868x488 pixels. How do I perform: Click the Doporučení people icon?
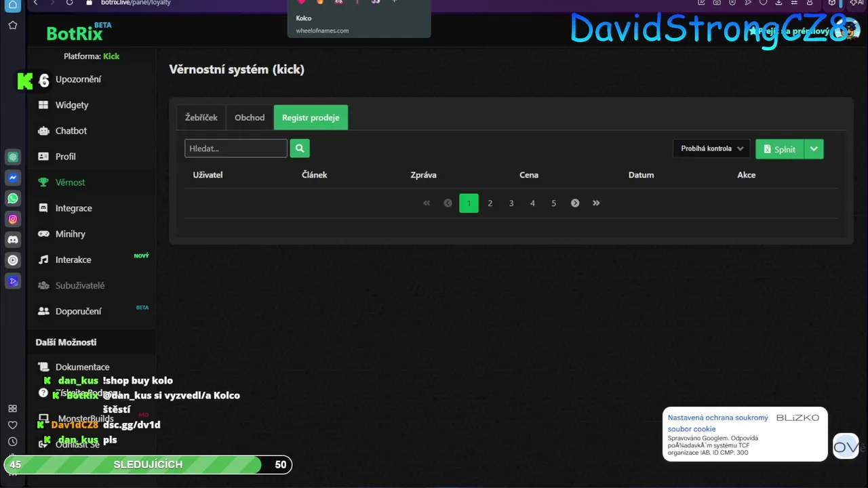[43, 311]
